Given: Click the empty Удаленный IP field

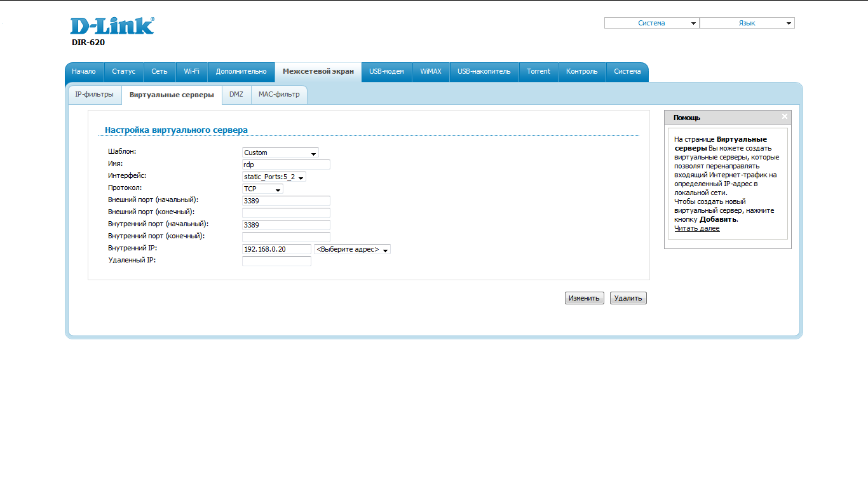Looking at the screenshot, I should (276, 261).
